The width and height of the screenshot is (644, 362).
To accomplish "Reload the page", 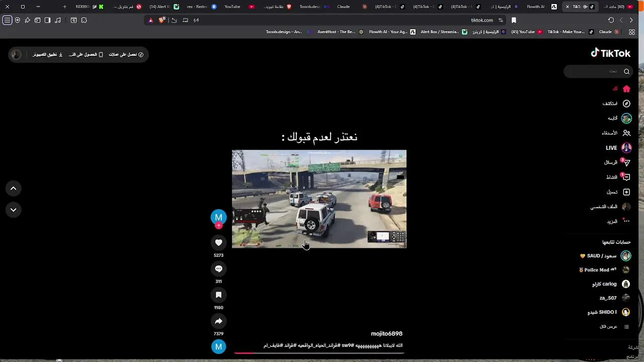I will pyautogui.click(x=611, y=20).
